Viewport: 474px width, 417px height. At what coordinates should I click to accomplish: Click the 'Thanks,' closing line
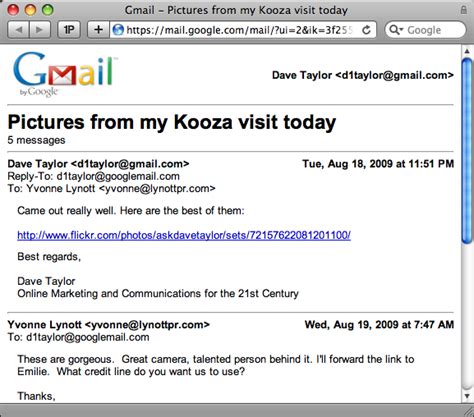(36, 396)
